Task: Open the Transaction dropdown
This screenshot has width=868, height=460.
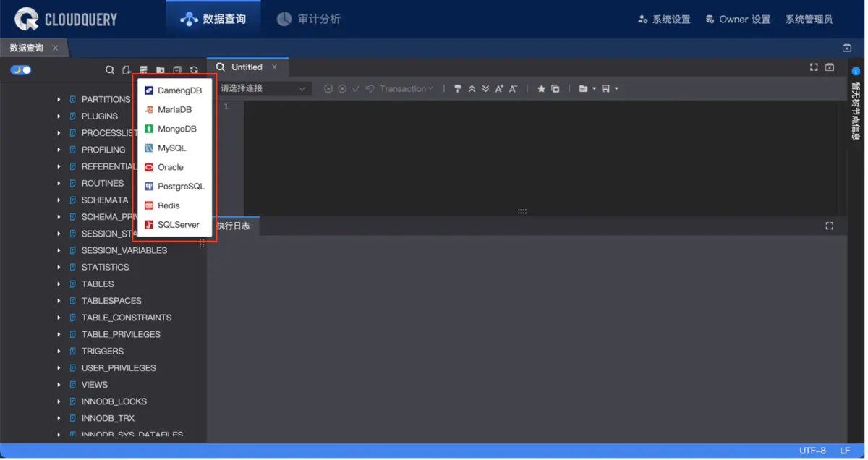Action: pyautogui.click(x=407, y=89)
